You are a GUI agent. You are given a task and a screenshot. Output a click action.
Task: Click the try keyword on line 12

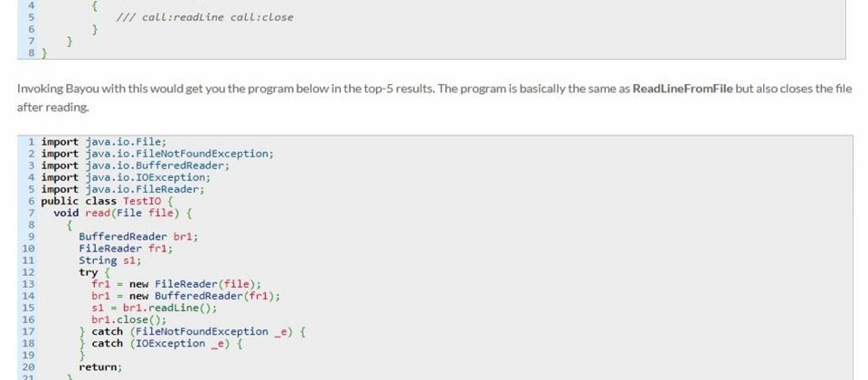click(x=88, y=272)
